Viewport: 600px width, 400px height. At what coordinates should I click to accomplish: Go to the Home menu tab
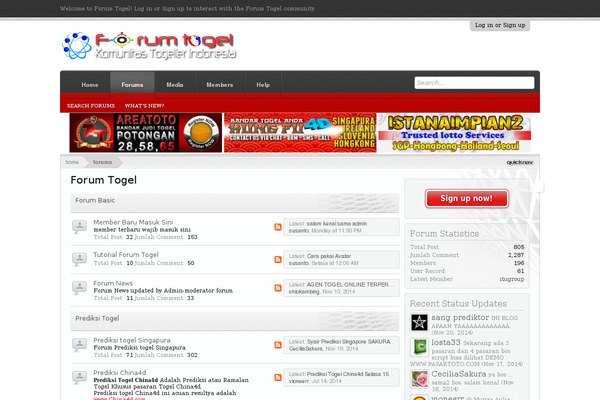[x=90, y=85]
